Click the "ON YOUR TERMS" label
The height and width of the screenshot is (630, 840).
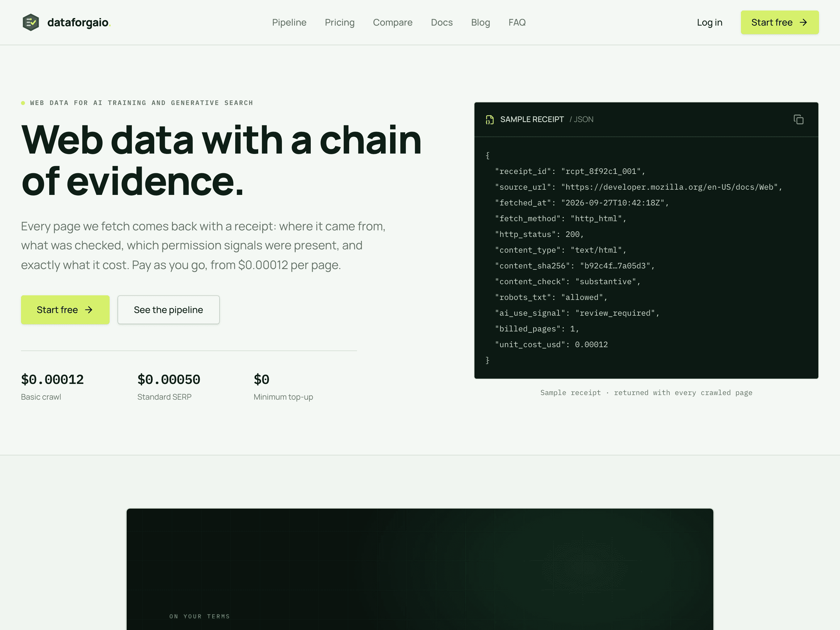click(200, 616)
